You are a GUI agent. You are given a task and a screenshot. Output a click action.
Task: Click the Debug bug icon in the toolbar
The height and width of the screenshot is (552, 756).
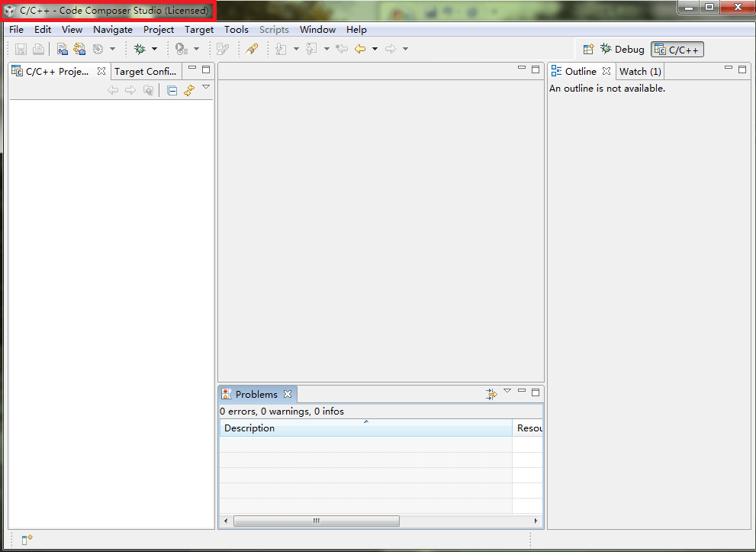(x=140, y=49)
